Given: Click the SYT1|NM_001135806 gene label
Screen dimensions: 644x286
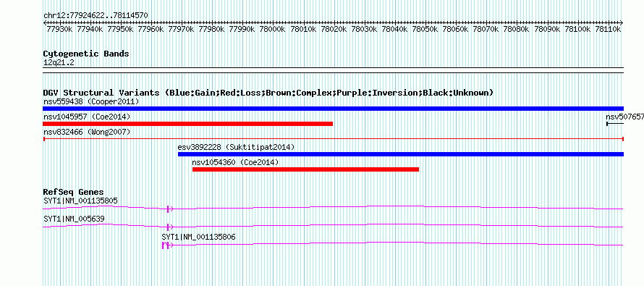Looking at the screenshot, I should coord(199,237).
